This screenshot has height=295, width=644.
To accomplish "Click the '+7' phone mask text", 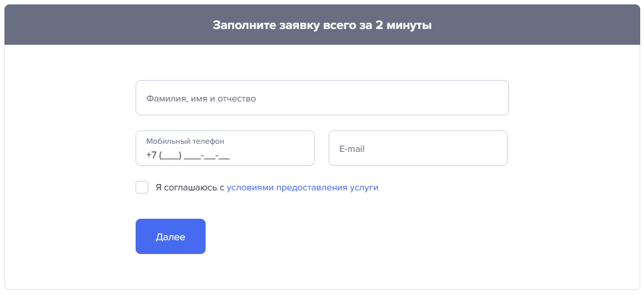I will (x=151, y=156).
